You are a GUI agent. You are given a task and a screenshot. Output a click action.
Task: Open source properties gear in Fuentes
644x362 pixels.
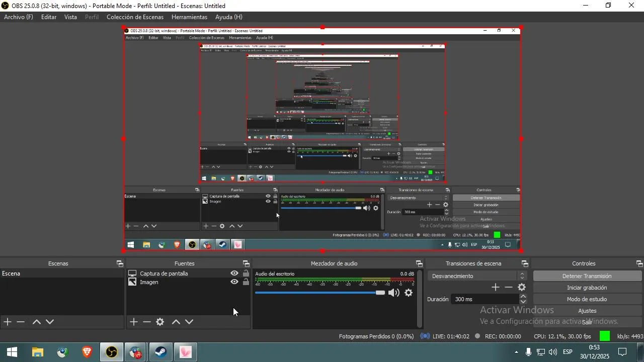point(160,322)
